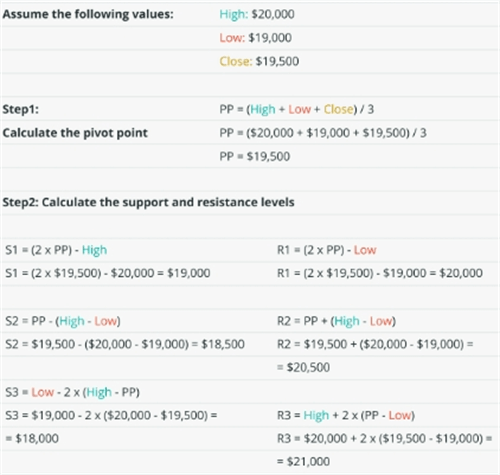
Task: Click the R1 = (2 x PP) - Low formula
Action: click(327, 250)
